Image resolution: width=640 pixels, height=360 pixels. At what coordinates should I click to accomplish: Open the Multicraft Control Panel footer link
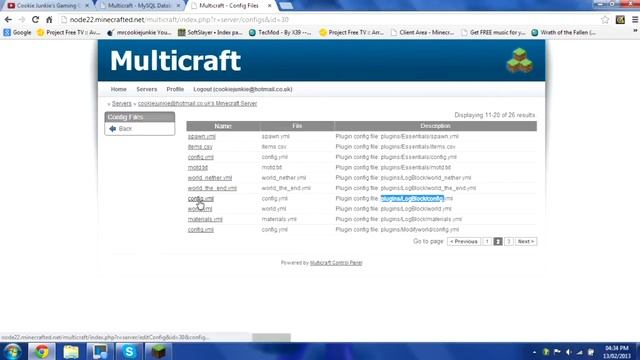pyautogui.click(x=336, y=263)
